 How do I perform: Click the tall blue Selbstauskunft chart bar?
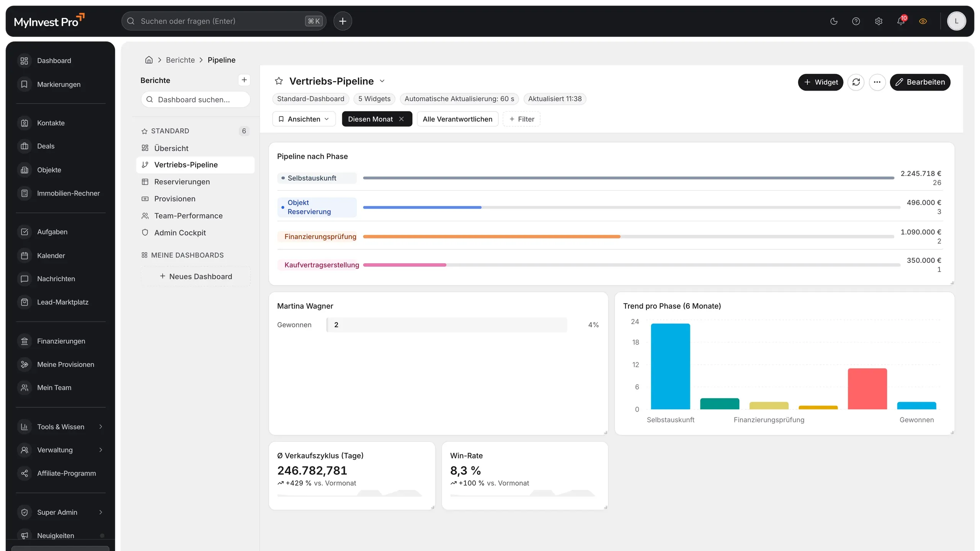[670, 367]
